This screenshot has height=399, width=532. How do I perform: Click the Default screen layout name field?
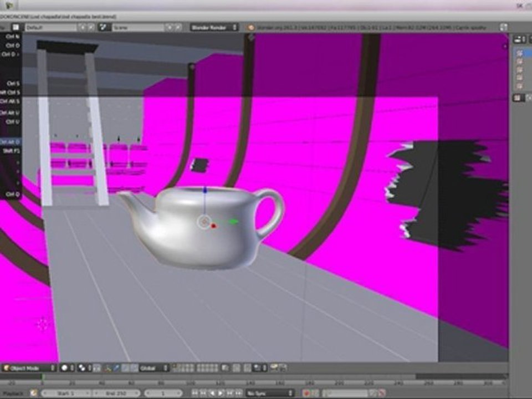pos(50,27)
